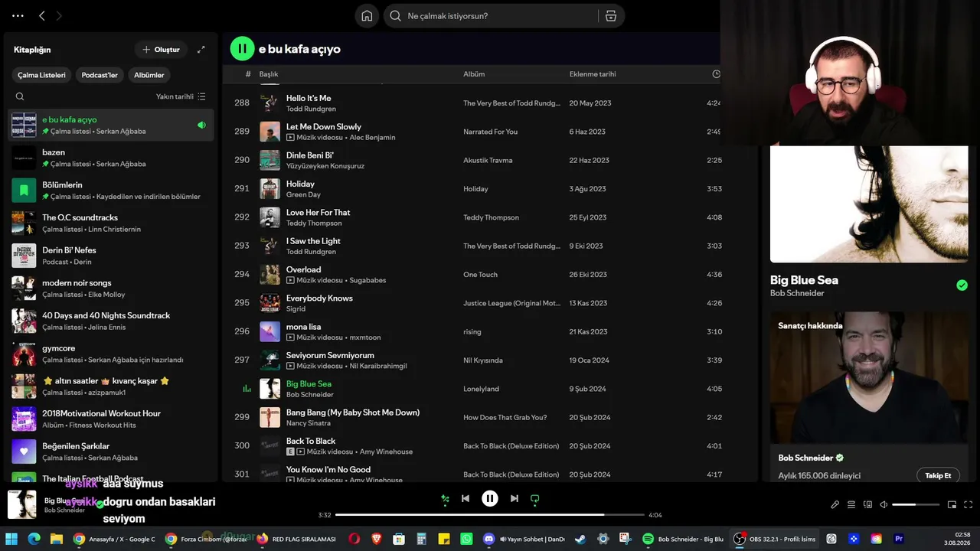Click the now playing album art thumbnail

(x=22, y=504)
